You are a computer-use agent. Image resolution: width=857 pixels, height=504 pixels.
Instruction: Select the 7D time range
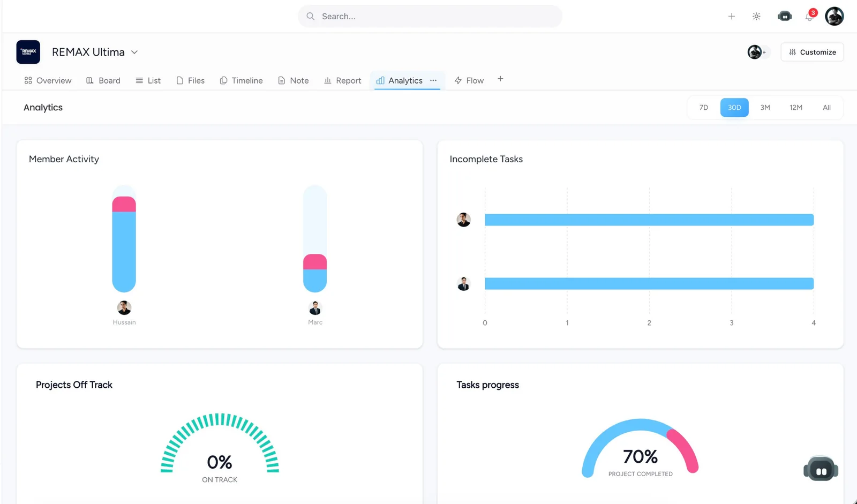tap(704, 108)
